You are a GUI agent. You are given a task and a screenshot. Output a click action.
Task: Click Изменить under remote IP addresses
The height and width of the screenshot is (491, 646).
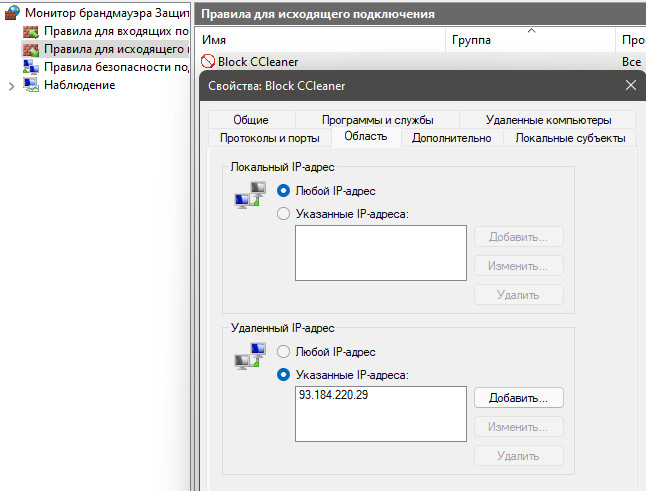[519, 427]
